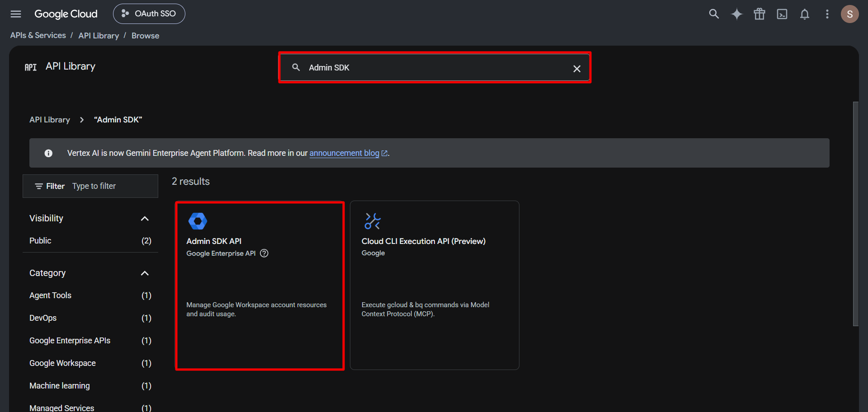Open the three-dot settings and utilities menu
The width and height of the screenshot is (868, 412).
pyautogui.click(x=827, y=14)
